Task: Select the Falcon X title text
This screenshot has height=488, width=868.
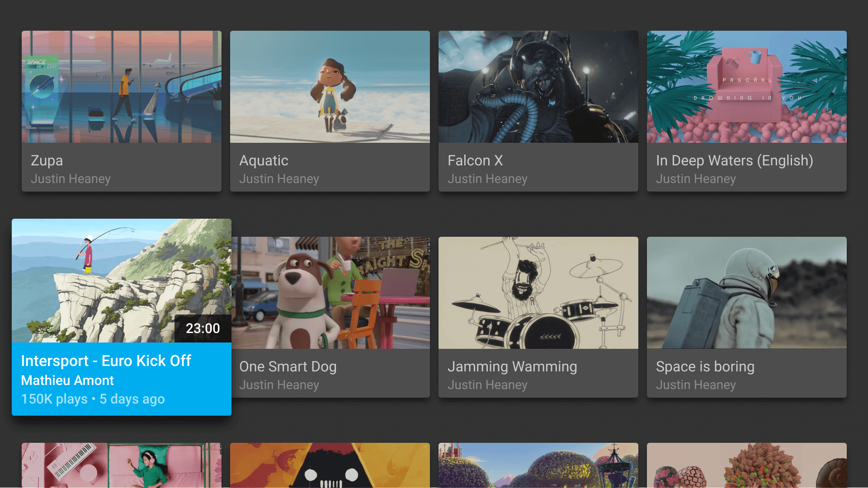Action: (475, 160)
